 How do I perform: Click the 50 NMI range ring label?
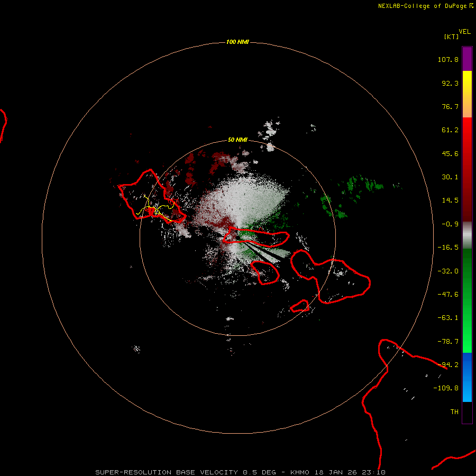pos(237,140)
